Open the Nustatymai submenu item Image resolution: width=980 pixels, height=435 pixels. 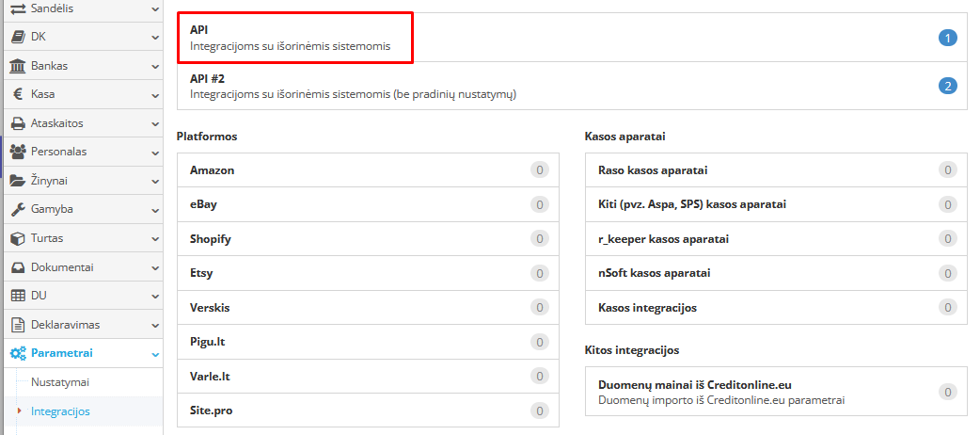(x=60, y=382)
